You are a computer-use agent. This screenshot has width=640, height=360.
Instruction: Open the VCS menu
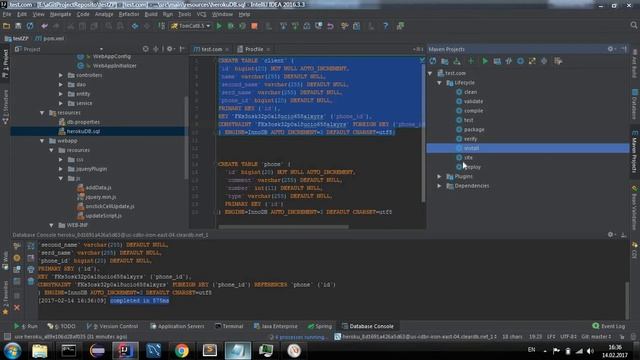click(202, 14)
